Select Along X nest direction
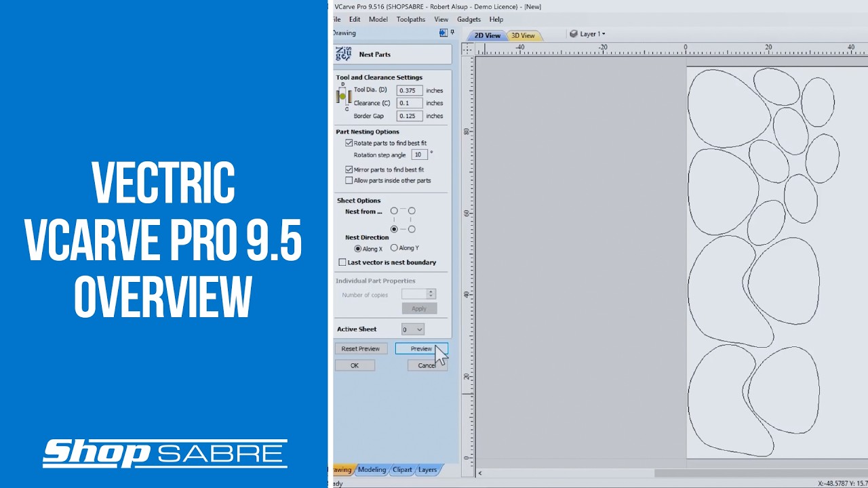 click(358, 249)
